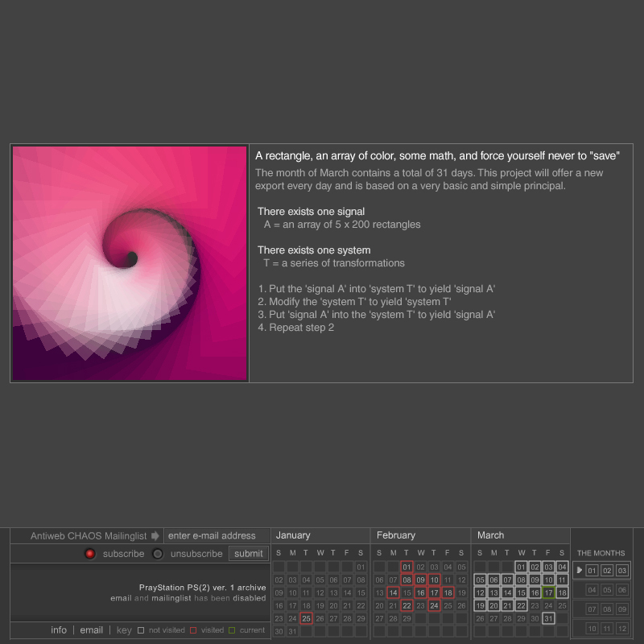Screen dimensions: 644x644
Task: Select current day March 17
Action: [548, 592]
